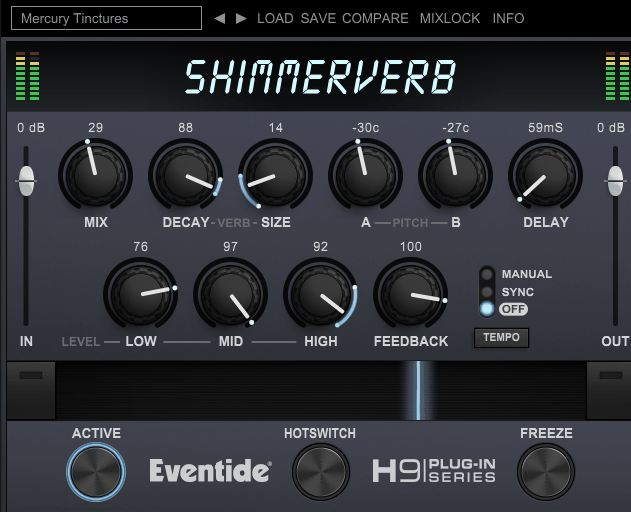
Task: Click the SIZE value 14
Action: click(x=276, y=128)
